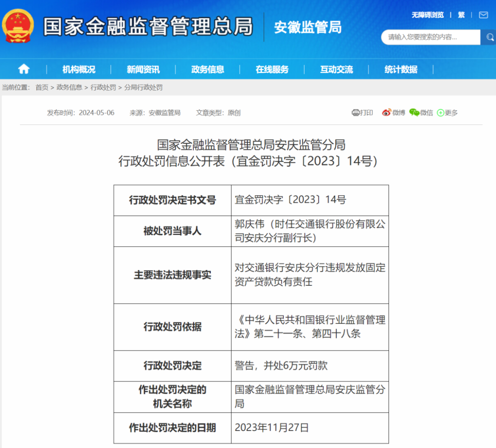Click the search input field
496x448 pixels.
(430, 37)
